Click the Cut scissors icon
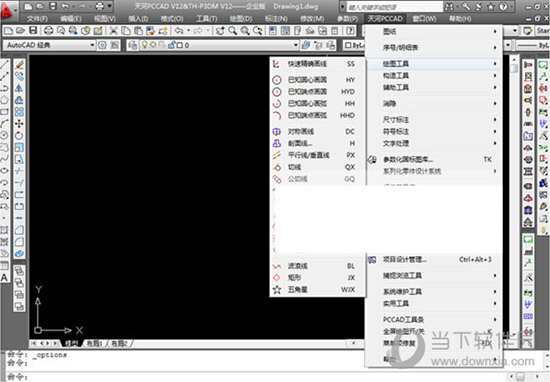Image resolution: width=550 pixels, height=382 pixels. click(x=113, y=31)
